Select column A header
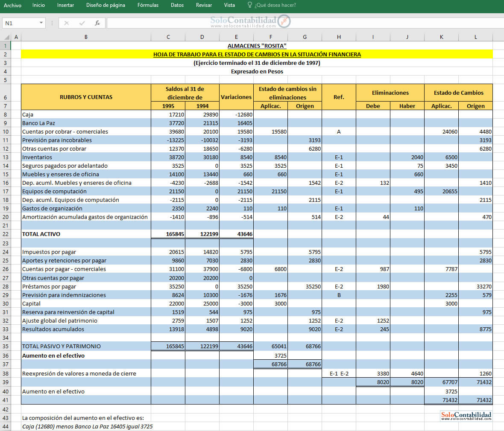504x431 pixels. [x=16, y=37]
